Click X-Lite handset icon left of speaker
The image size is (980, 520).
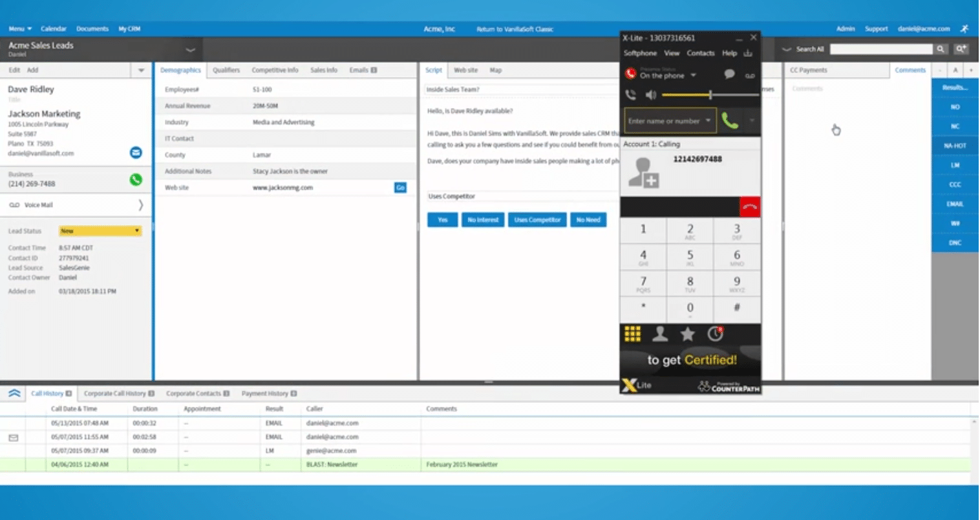(630, 95)
